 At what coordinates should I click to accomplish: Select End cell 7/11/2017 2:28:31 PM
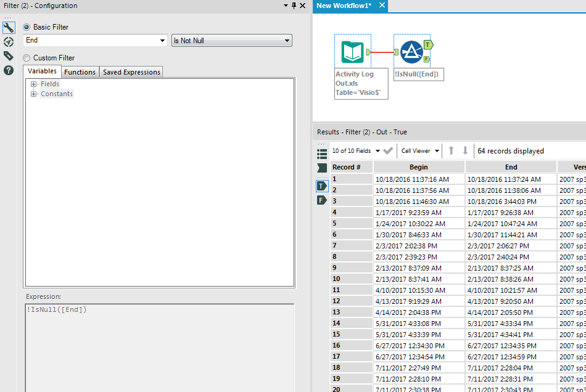(x=511, y=379)
